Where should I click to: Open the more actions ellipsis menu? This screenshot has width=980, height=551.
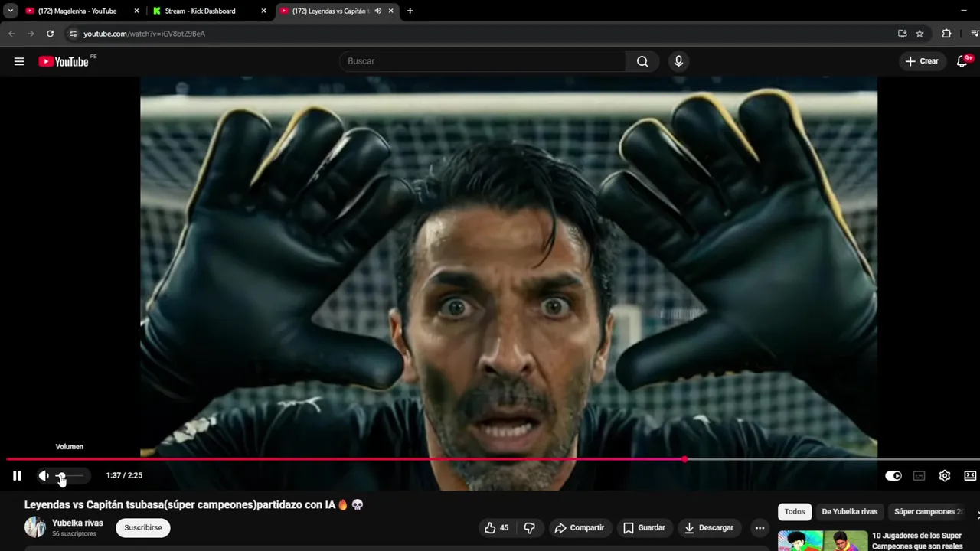tap(759, 527)
